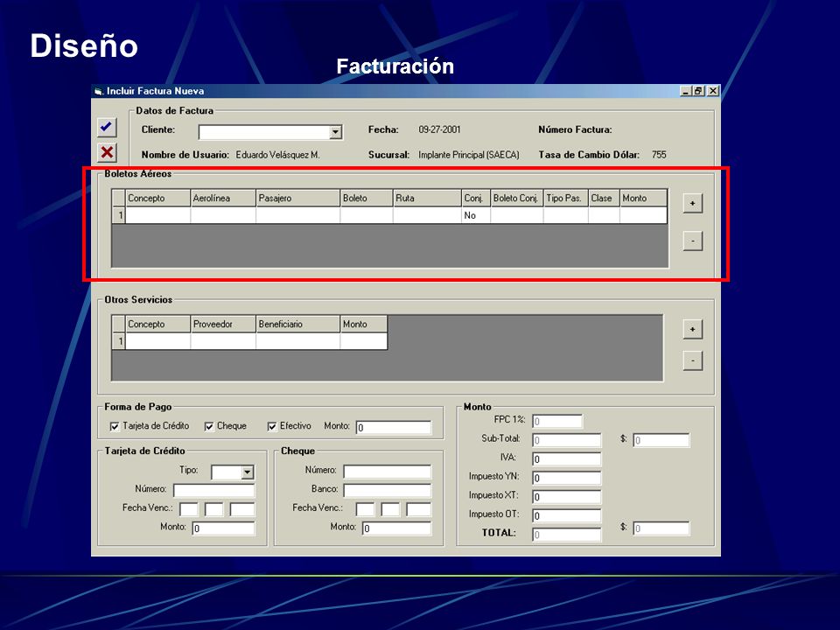
Task: Toggle the Cheque payment checkbox
Action: point(209,426)
